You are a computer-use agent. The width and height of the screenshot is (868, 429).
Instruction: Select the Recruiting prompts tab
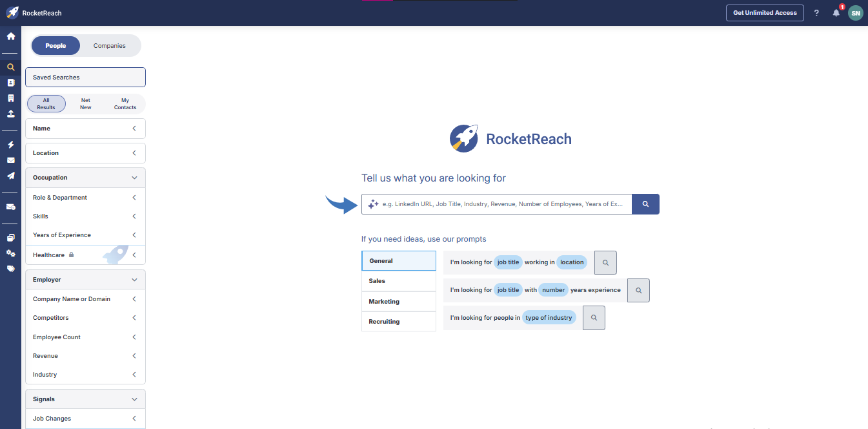399,322
